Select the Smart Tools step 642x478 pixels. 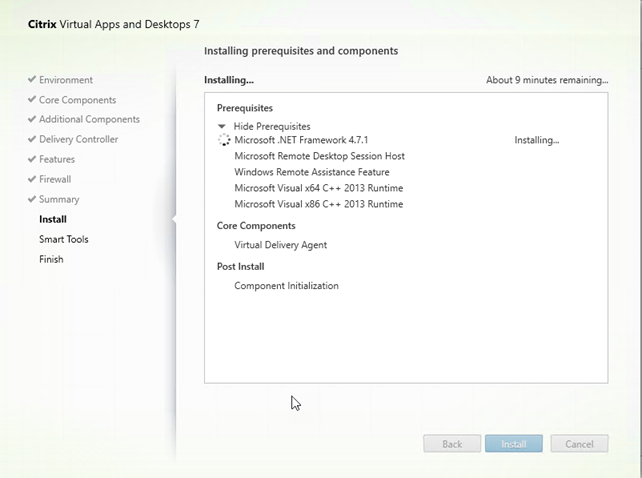pyautogui.click(x=63, y=239)
